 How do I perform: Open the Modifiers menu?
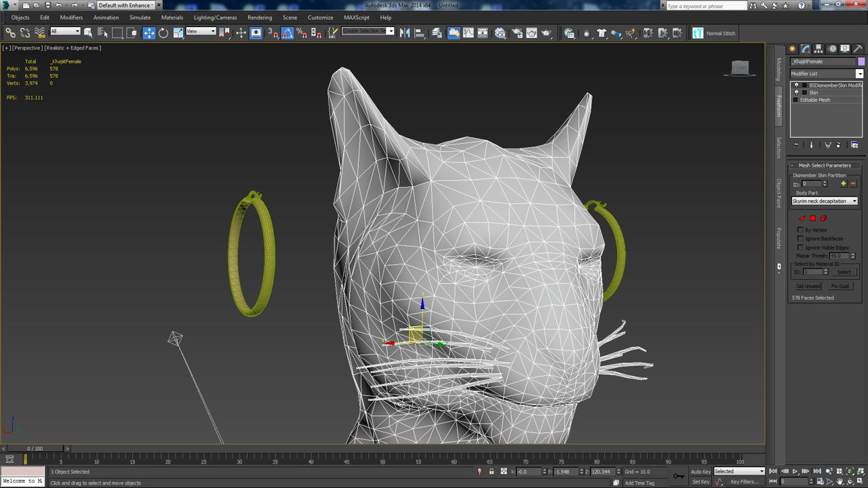pos(71,18)
